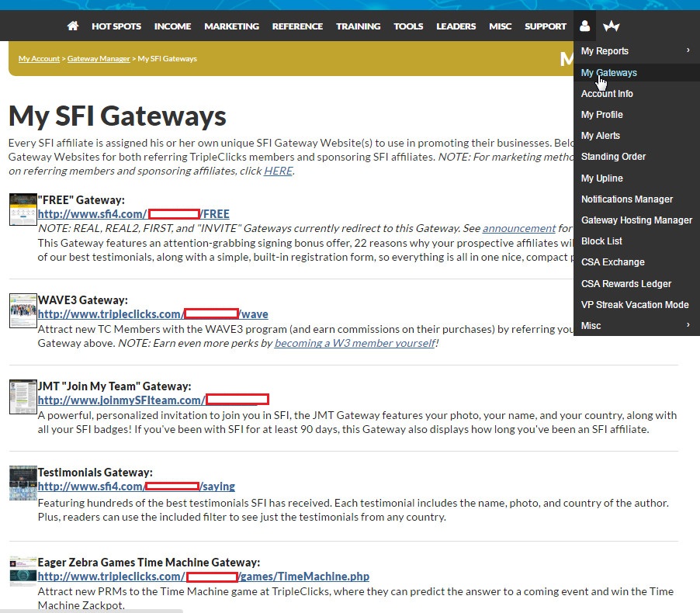Open the user account icon menu
The width and height of the screenshot is (700, 613).
tap(584, 26)
